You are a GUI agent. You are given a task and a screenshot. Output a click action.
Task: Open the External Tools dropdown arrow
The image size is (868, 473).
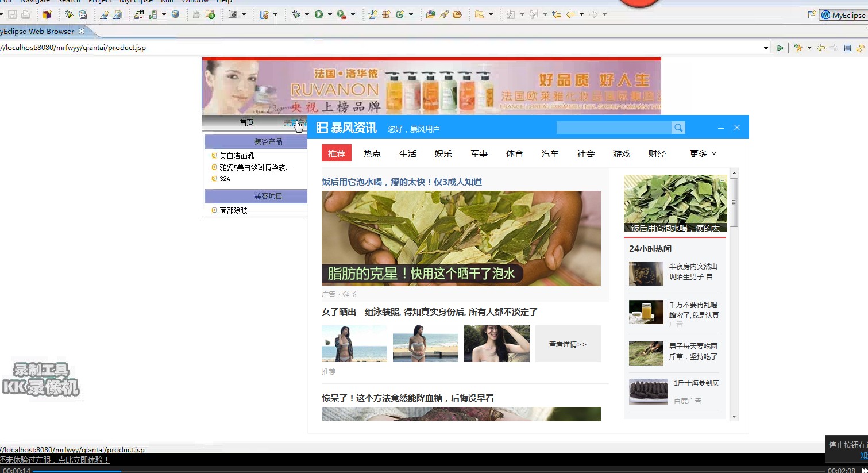point(353,14)
